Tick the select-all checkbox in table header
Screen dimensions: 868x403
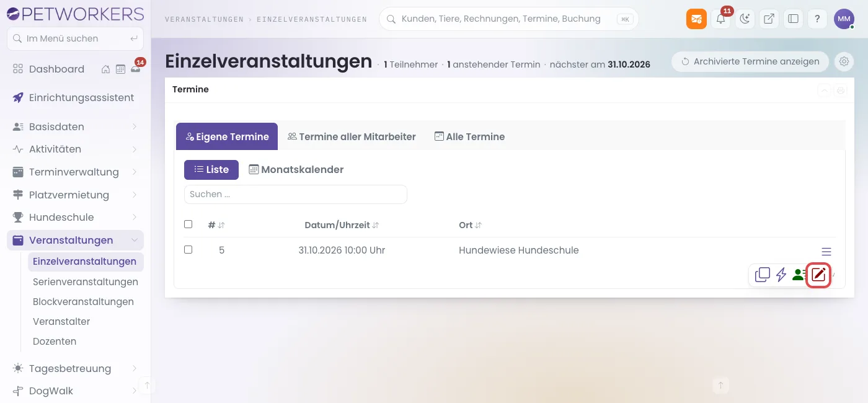click(188, 224)
